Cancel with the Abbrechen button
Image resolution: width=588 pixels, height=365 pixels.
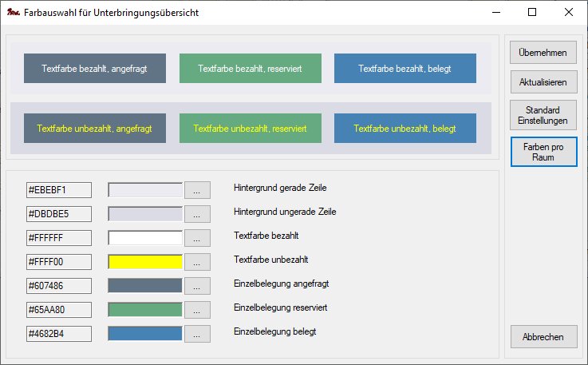click(543, 337)
